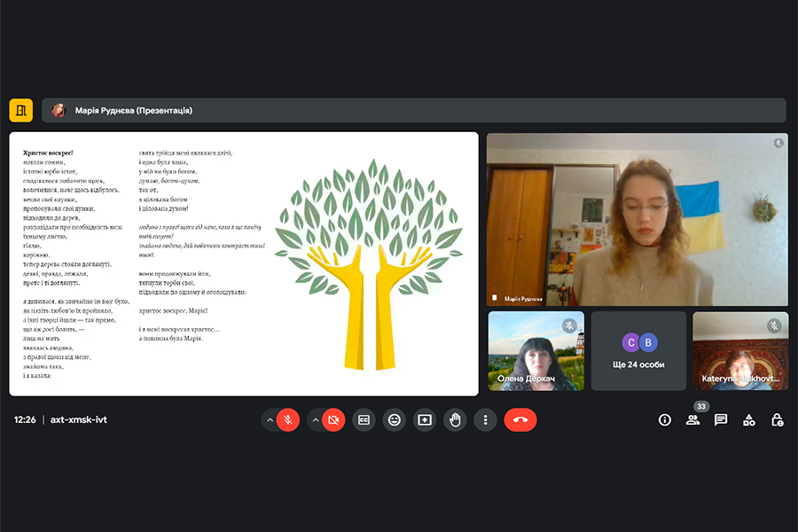
Task: Open the activities icon
Action: (x=749, y=420)
